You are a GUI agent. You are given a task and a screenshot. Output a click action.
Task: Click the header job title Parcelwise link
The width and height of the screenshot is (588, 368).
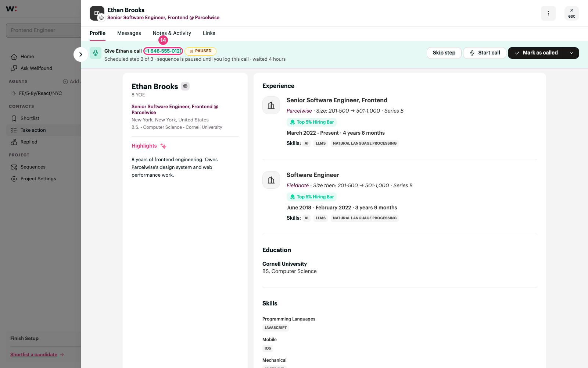click(163, 18)
